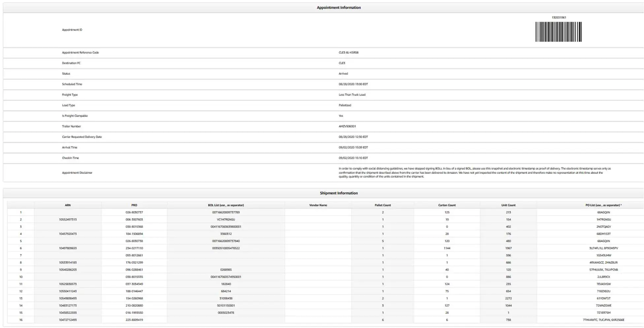The width and height of the screenshot is (644, 328).
Task: Click the Destination FC value CLE3
Action: coord(342,63)
